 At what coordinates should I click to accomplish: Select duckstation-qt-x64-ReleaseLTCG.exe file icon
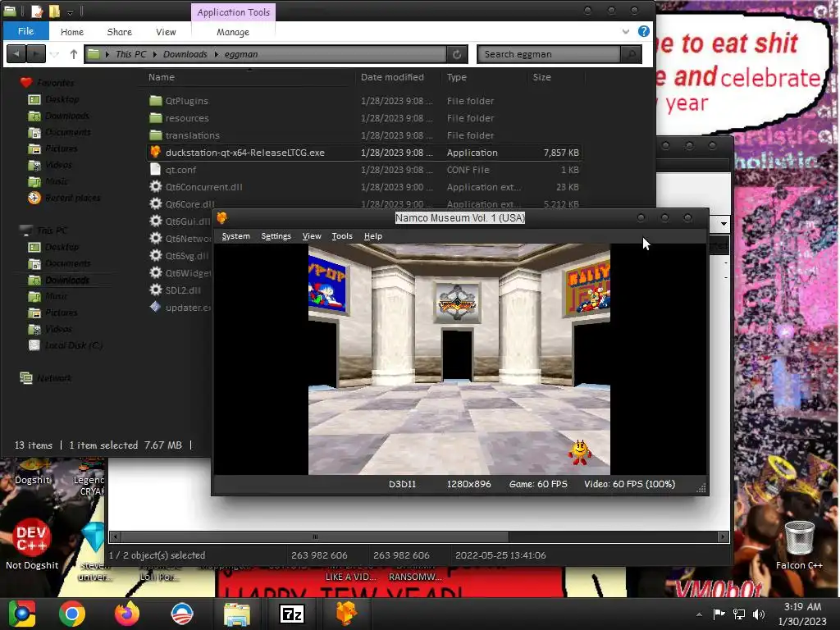tap(155, 152)
